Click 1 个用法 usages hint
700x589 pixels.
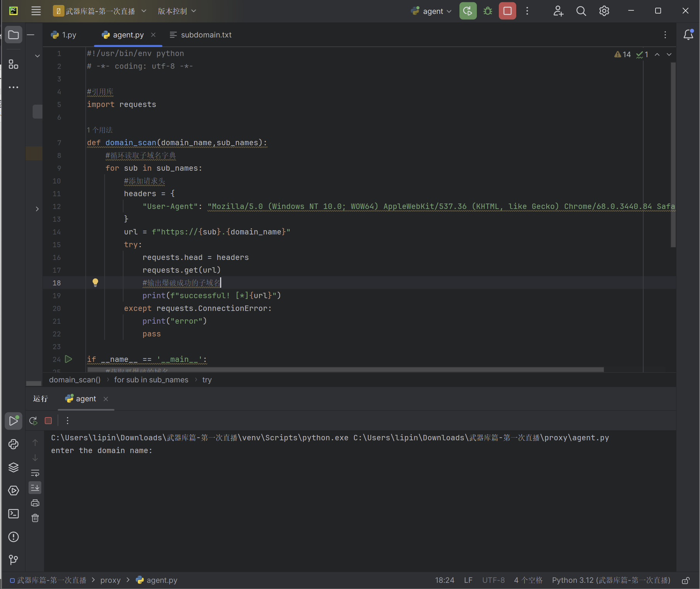tap(100, 130)
